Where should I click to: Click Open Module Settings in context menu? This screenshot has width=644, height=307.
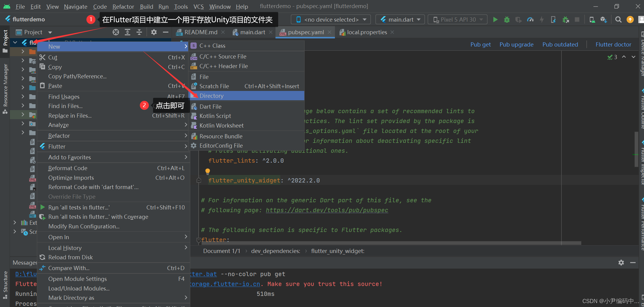tap(113, 279)
